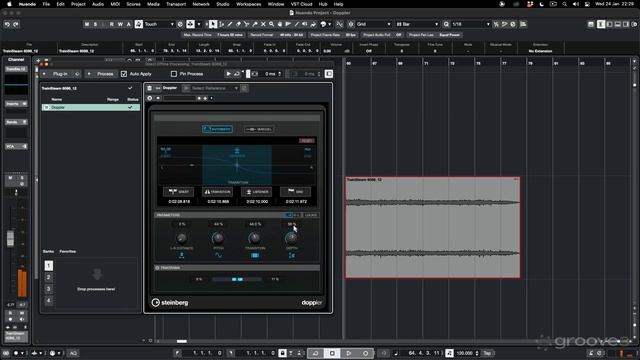Click the Doppler Listener position button
The width and height of the screenshot is (640, 360).
point(257,192)
